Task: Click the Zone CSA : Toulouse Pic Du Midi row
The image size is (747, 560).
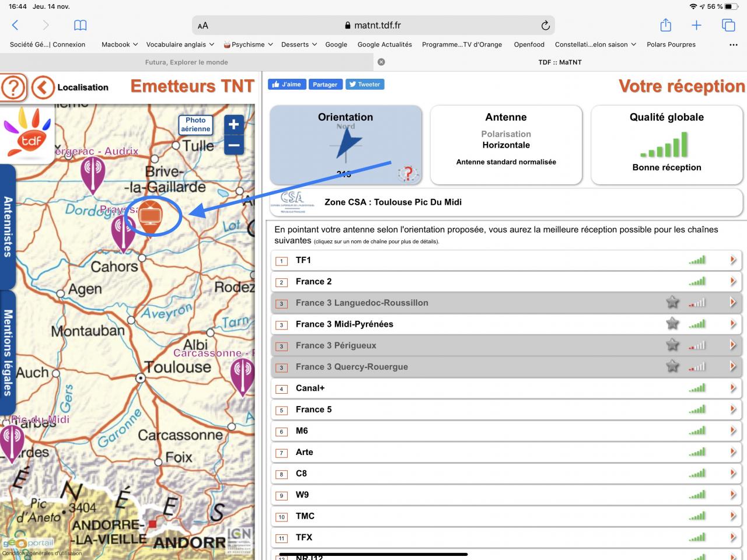Action: pos(506,202)
